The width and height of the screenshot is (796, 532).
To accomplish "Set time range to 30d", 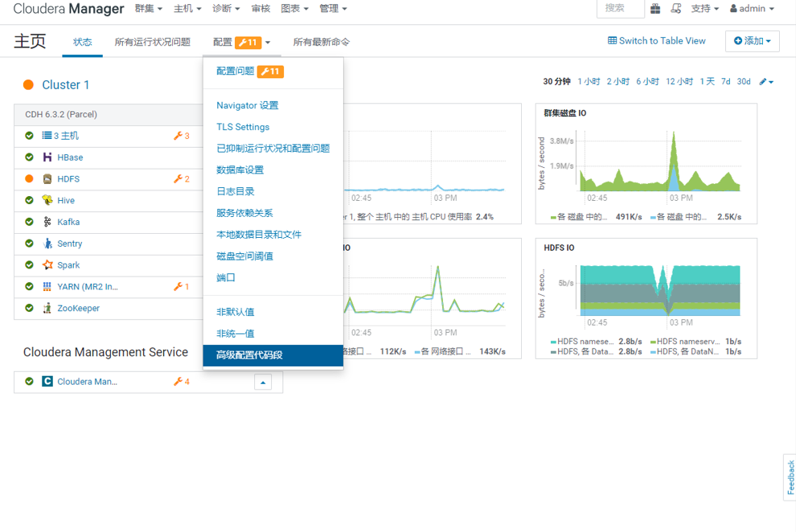I will 744,82.
